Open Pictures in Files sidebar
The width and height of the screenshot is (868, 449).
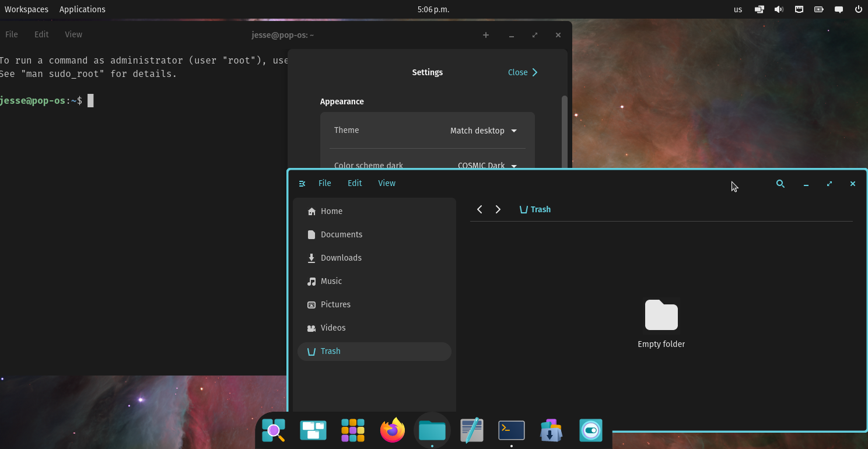click(374, 304)
